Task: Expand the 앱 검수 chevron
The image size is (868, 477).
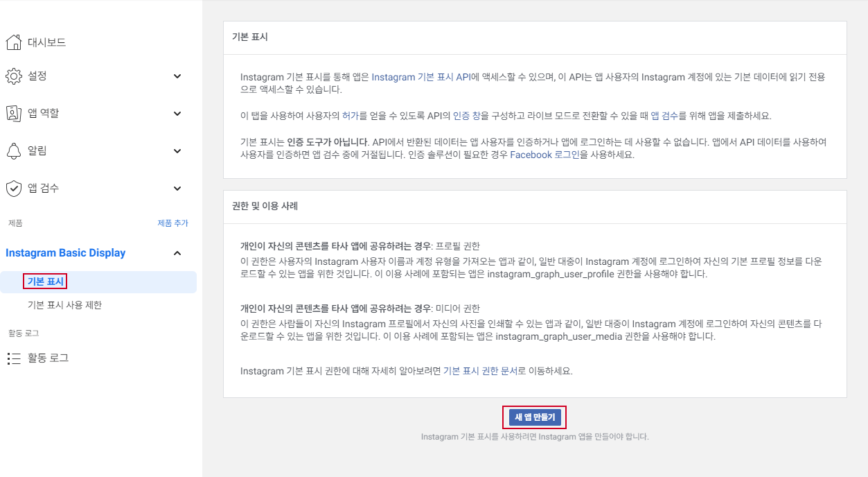Action: point(177,189)
